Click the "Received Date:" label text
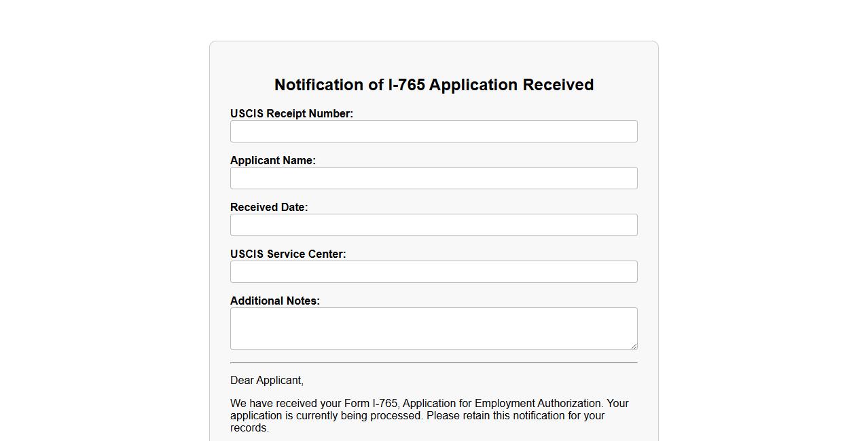This screenshot has width=868, height=441. point(268,208)
